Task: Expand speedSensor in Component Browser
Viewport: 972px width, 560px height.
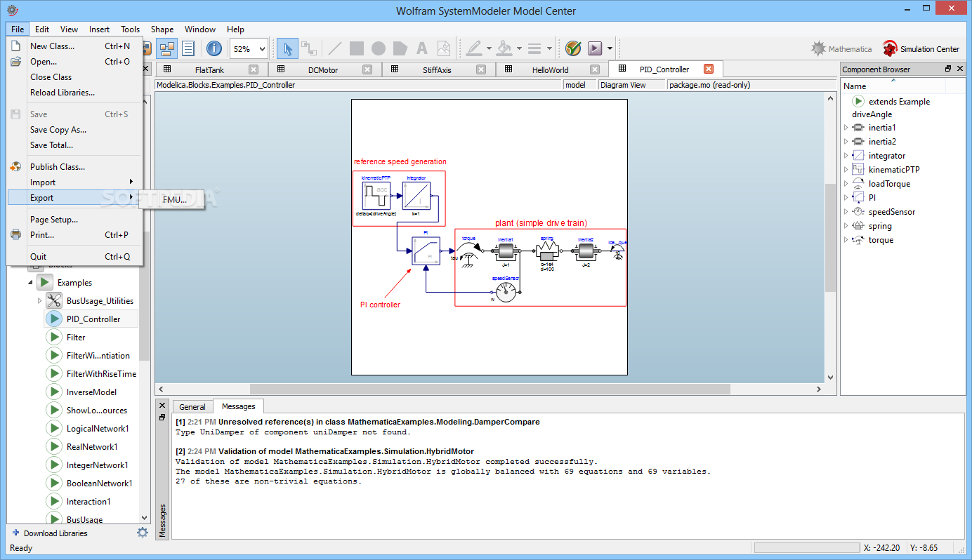Action: click(846, 212)
